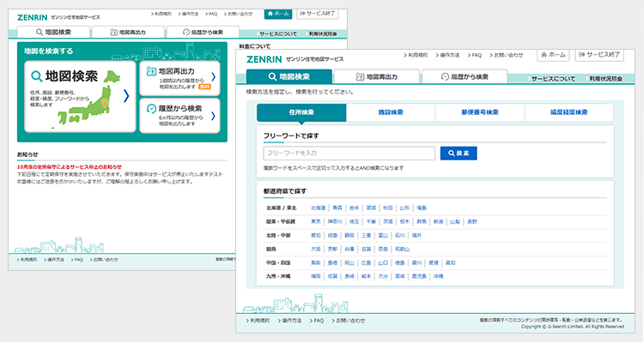Choose the 東京 prefecture link
644x343 pixels.
pyautogui.click(x=316, y=221)
